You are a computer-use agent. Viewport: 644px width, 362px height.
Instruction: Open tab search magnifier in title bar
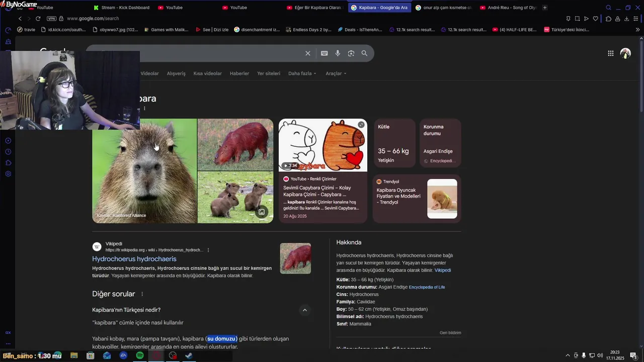(x=608, y=8)
